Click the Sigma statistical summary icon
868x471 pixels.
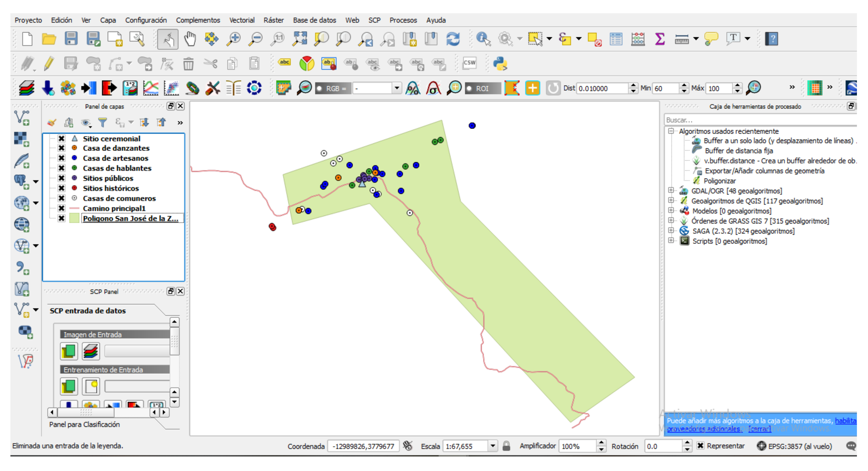pyautogui.click(x=659, y=39)
